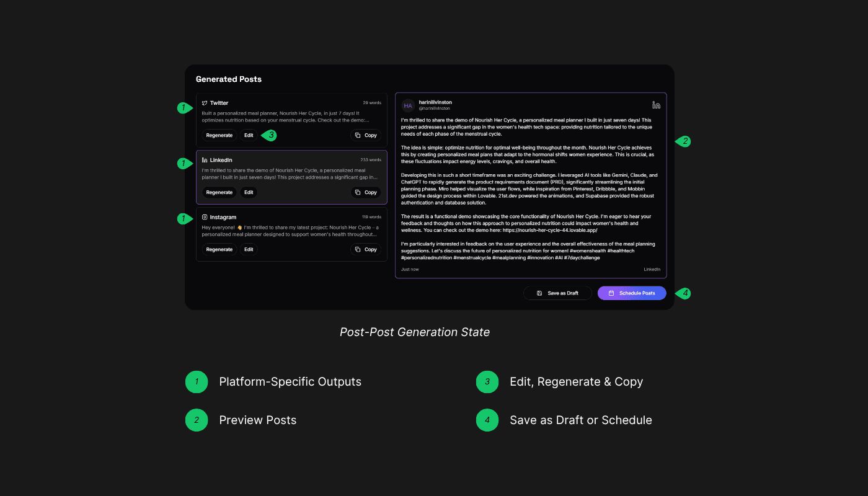The width and height of the screenshot is (868, 496).
Task: Edit the Twitter post
Action: click(x=249, y=135)
